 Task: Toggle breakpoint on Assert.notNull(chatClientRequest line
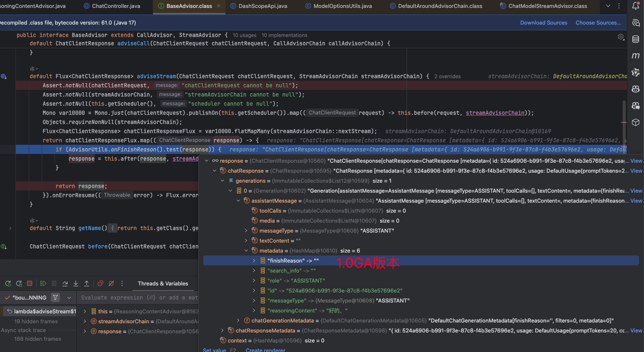(7, 85)
